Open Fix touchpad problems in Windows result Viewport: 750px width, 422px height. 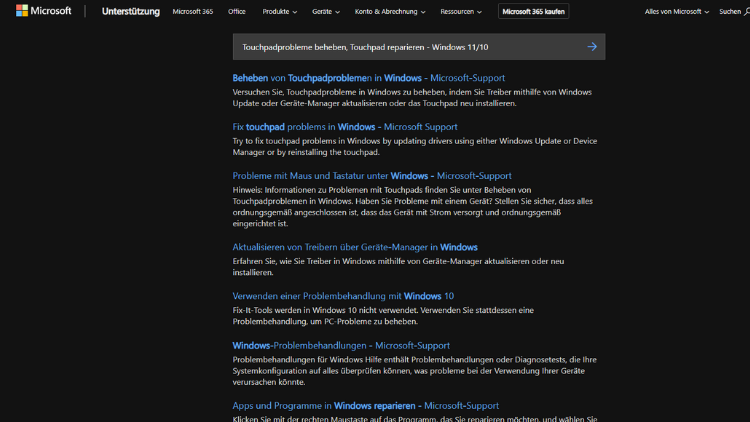[344, 127]
